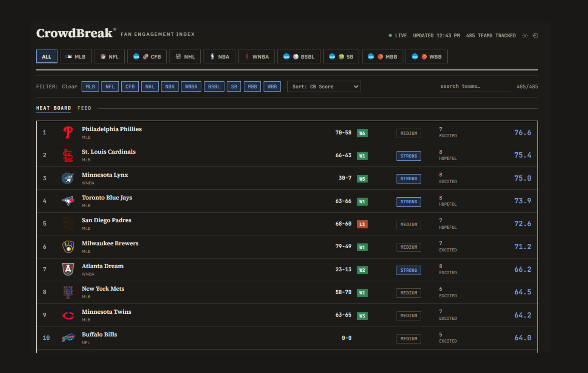Click the Phillies MEDIUM signal badge
The image size is (588, 373).
pyautogui.click(x=409, y=133)
